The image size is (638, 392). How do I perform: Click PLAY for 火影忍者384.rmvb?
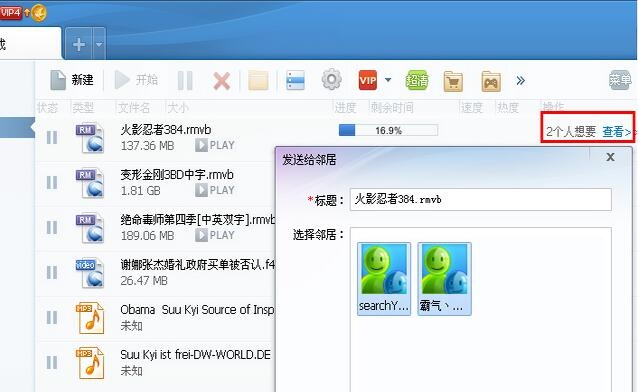(215, 145)
